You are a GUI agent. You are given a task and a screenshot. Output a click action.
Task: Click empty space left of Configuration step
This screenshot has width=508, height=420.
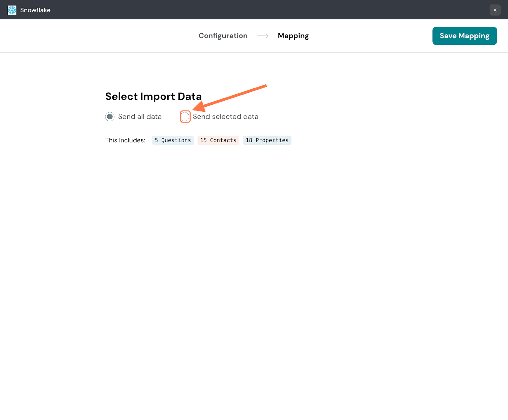95,36
